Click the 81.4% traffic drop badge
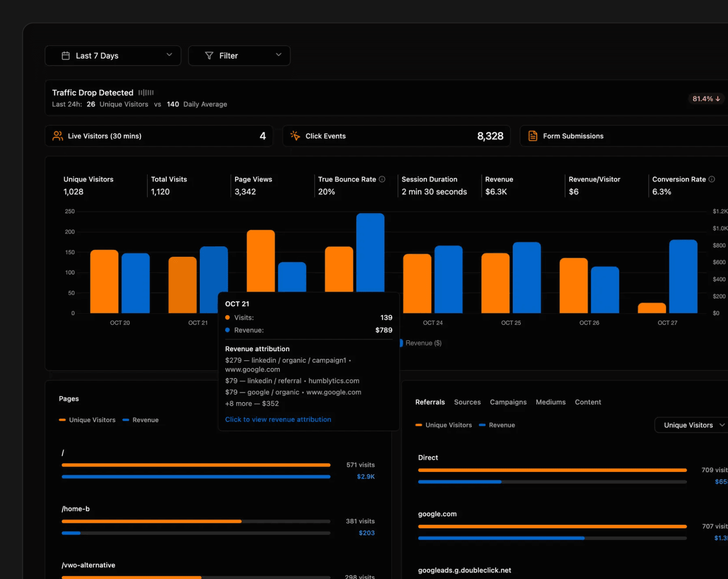Image resolution: width=728 pixels, height=579 pixels. coord(706,99)
